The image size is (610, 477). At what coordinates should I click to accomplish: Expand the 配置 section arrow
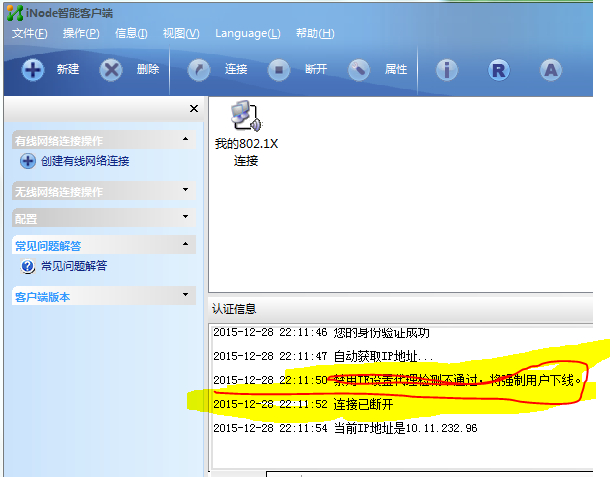(186, 216)
